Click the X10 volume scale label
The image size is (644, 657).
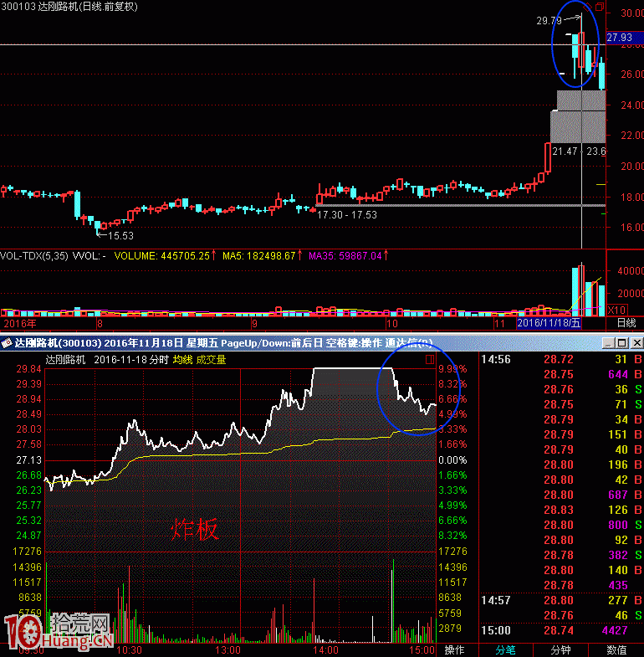coord(616,310)
